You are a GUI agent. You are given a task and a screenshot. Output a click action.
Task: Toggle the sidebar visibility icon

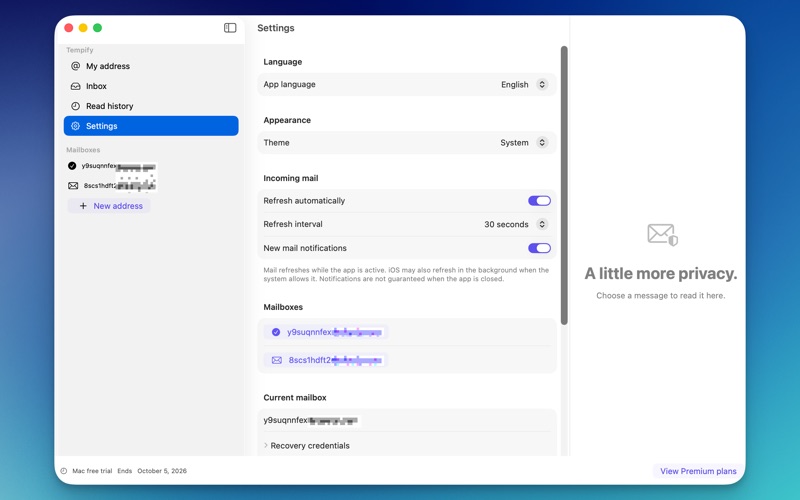tap(230, 28)
